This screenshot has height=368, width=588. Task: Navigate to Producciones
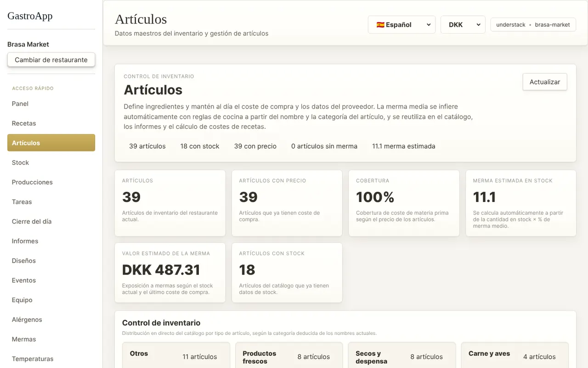click(51, 182)
